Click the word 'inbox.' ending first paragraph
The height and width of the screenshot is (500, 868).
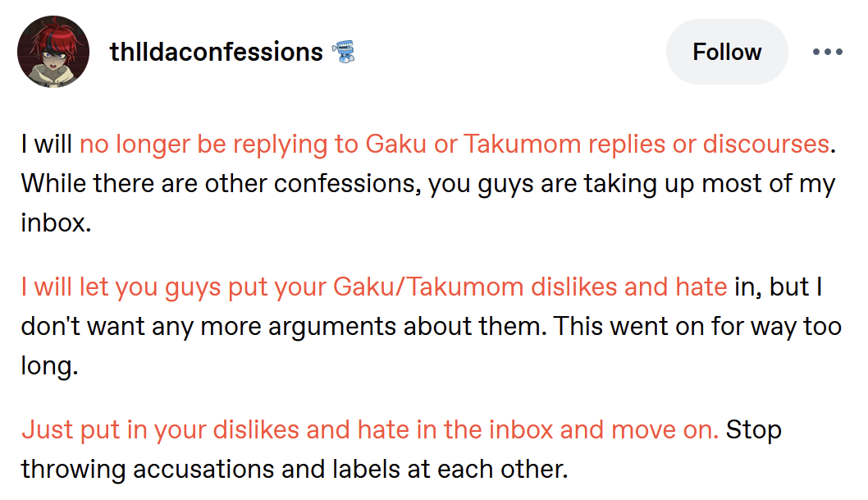tap(56, 223)
